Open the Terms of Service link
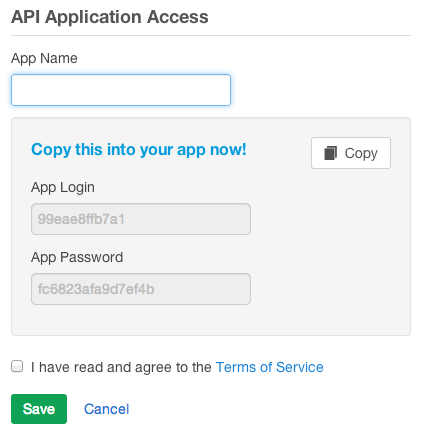 269,367
